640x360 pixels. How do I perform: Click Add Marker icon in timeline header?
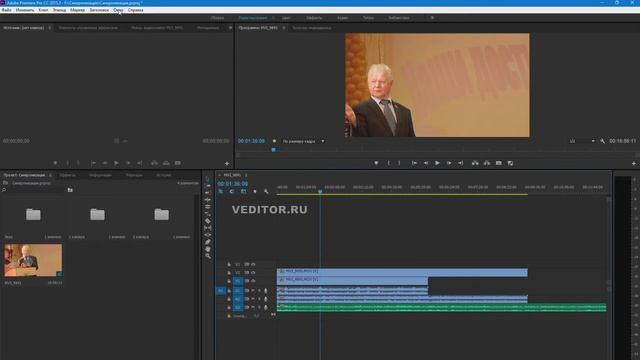[255, 191]
